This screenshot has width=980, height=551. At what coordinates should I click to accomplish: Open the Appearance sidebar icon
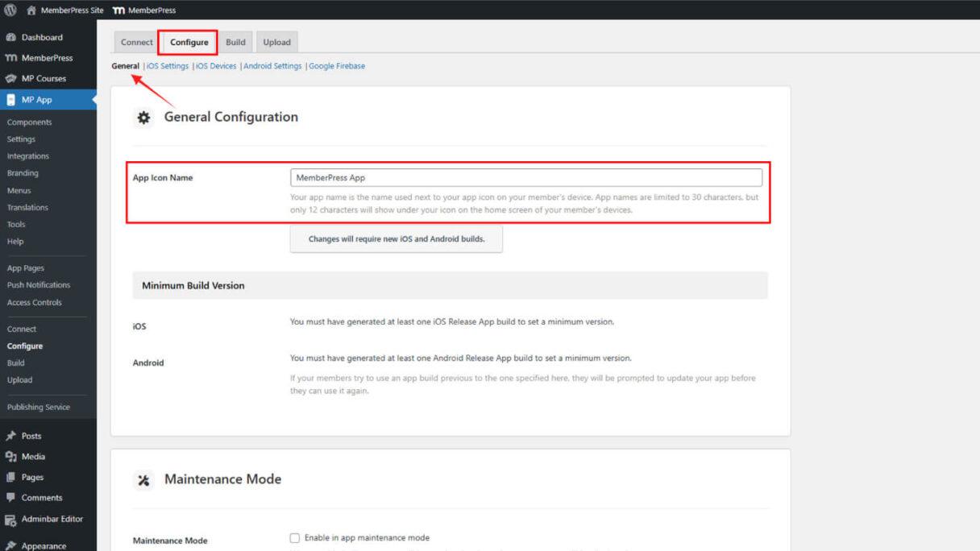click(x=12, y=545)
